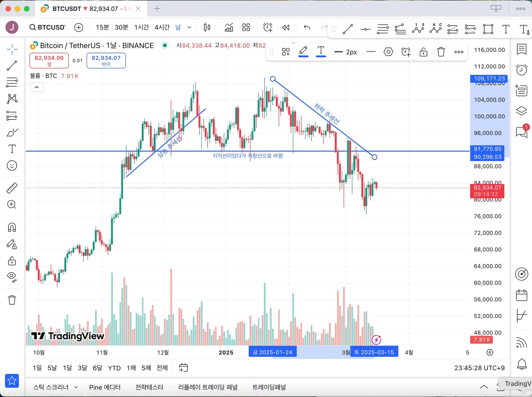Toggle the favorite star at bottom left
The image size is (532, 397).
pos(12,381)
